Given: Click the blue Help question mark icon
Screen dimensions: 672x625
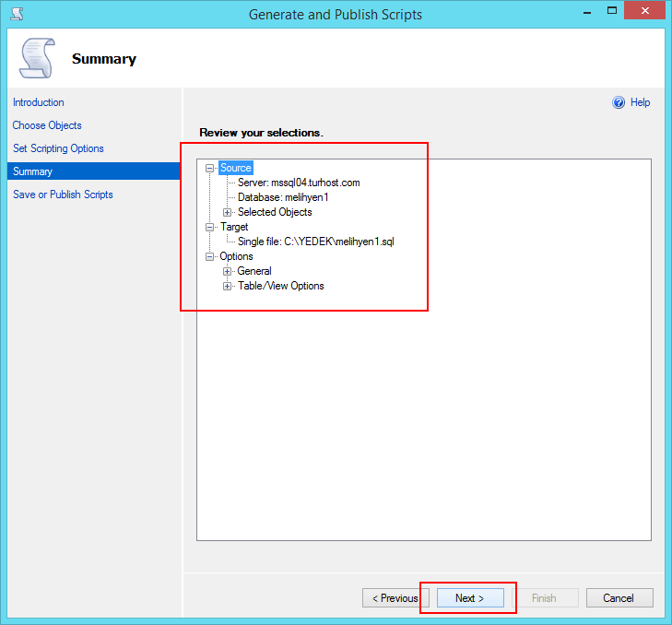Looking at the screenshot, I should (619, 103).
